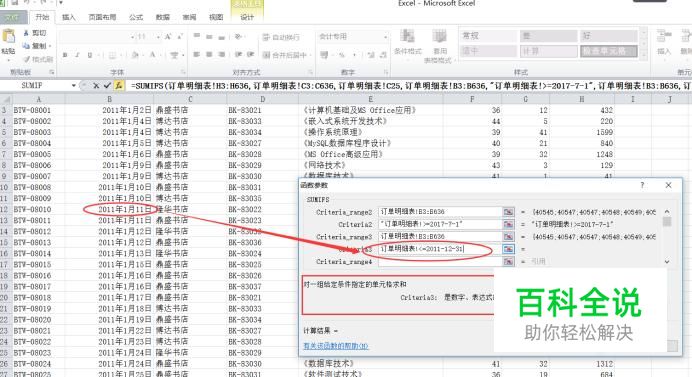Toggle center text horizontally
692x377 pixels.
(x=209, y=55)
